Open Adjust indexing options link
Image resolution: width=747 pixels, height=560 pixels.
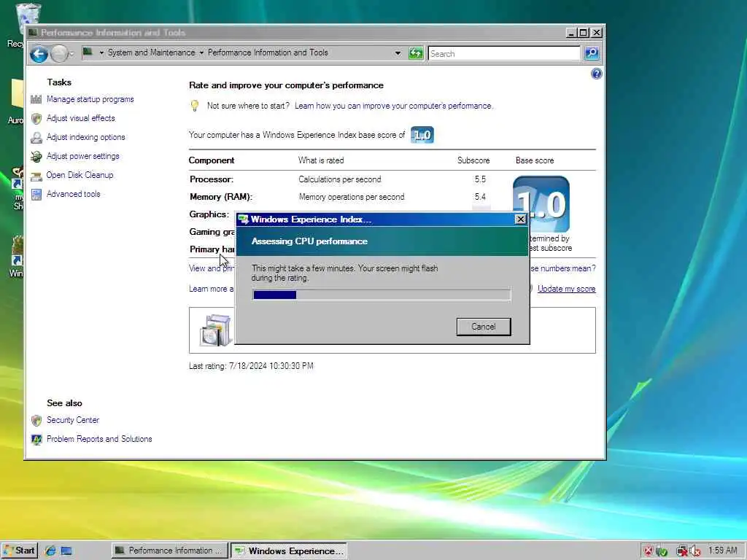click(x=86, y=137)
